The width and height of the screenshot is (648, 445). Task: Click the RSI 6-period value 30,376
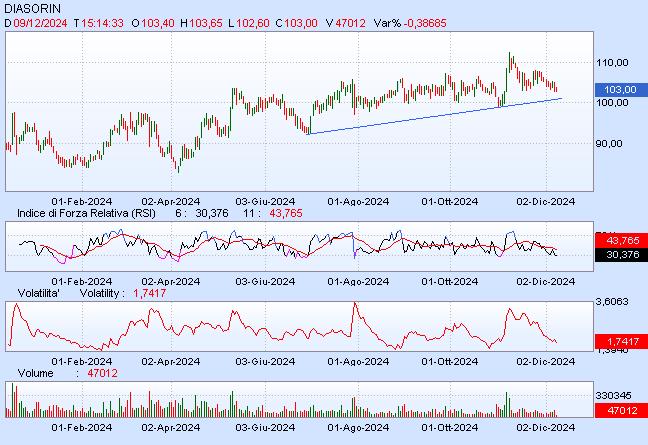212,213
